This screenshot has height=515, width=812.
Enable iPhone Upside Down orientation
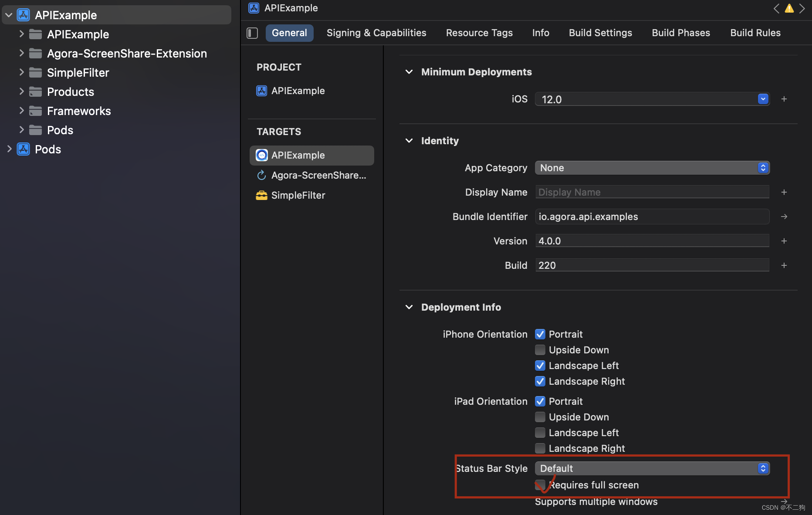click(x=540, y=350)
